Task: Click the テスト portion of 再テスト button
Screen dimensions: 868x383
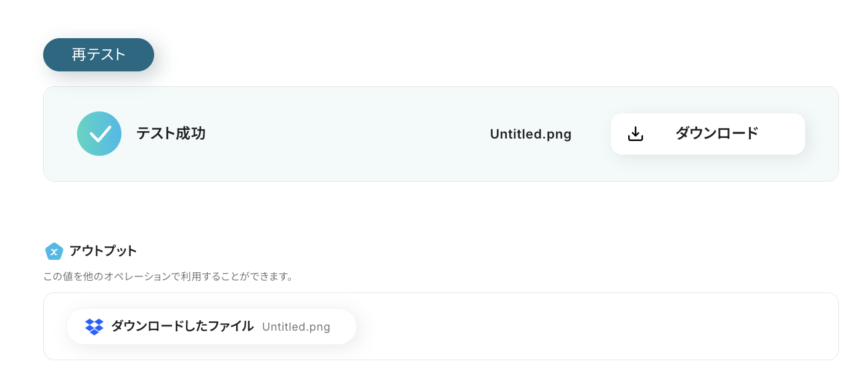Action: pyautogui.click(x=106, y=55)
